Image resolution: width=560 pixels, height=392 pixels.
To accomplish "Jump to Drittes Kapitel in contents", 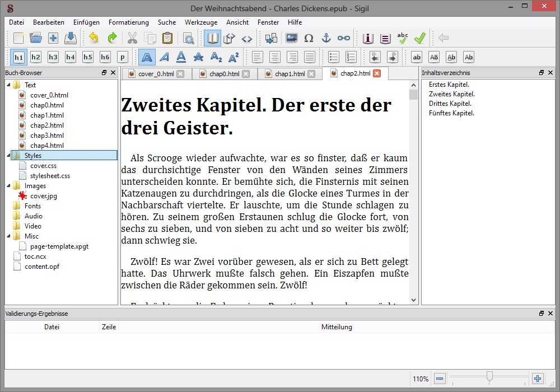I will pyautogui.click(x=450, y=104).
